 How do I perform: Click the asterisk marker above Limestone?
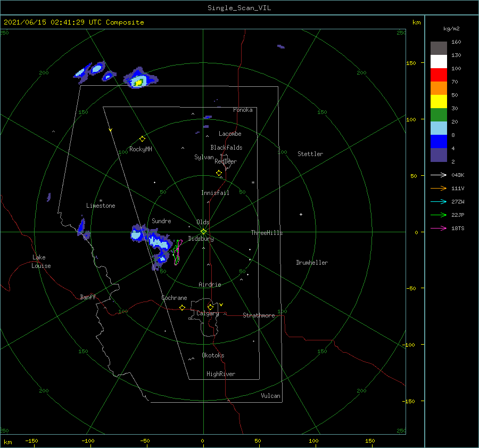(x=101, y=201)
